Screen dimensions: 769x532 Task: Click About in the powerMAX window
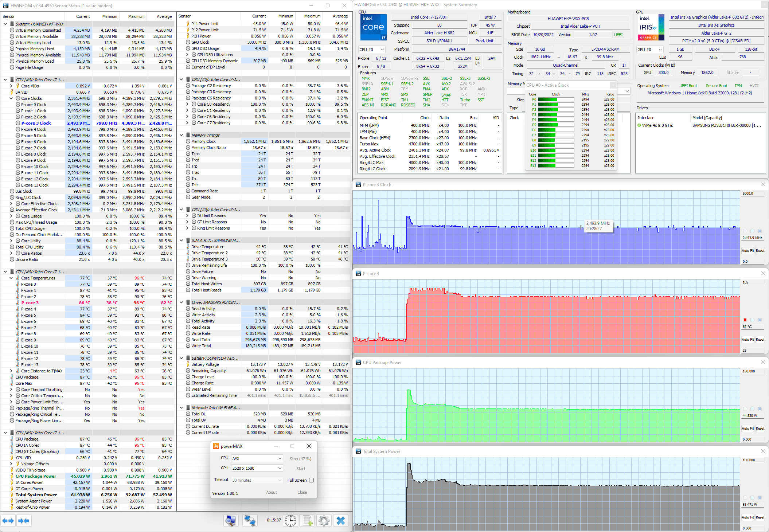(271, 492)
